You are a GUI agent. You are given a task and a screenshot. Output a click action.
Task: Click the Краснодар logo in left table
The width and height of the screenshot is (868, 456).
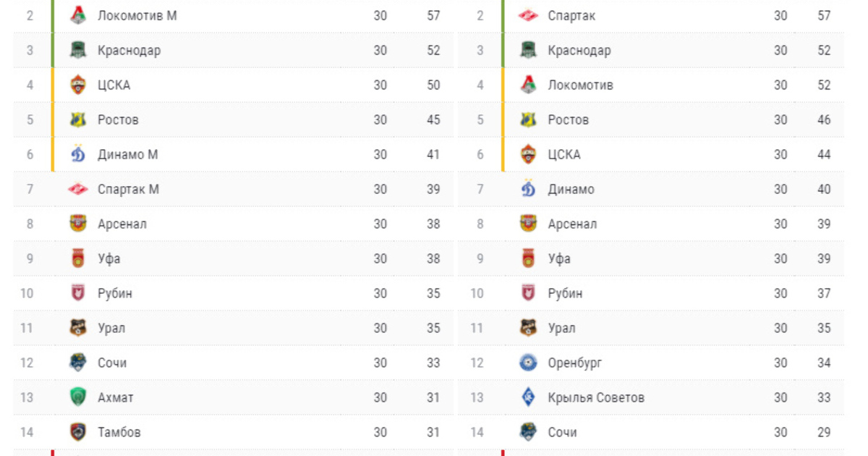[x=78, y=50]
